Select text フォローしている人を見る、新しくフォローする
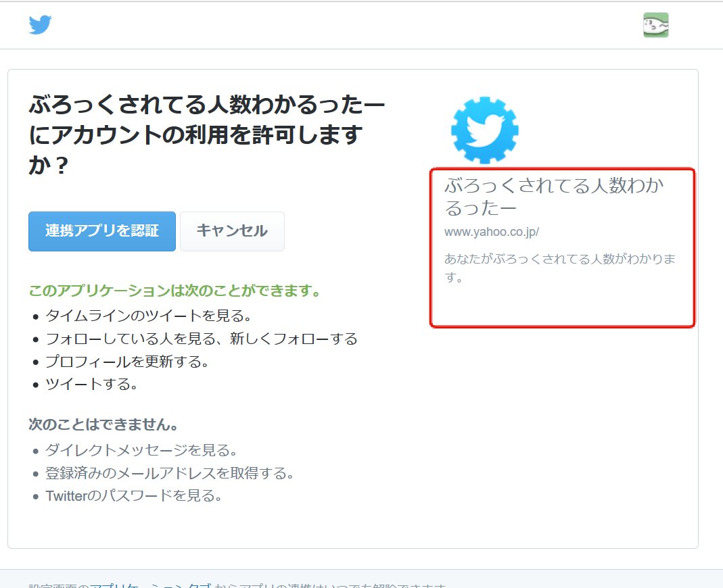 (202, 339)
